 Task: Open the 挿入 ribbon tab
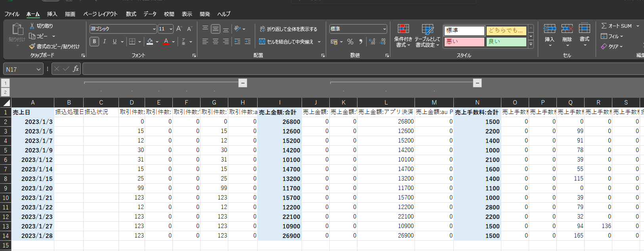coord(52,14)
